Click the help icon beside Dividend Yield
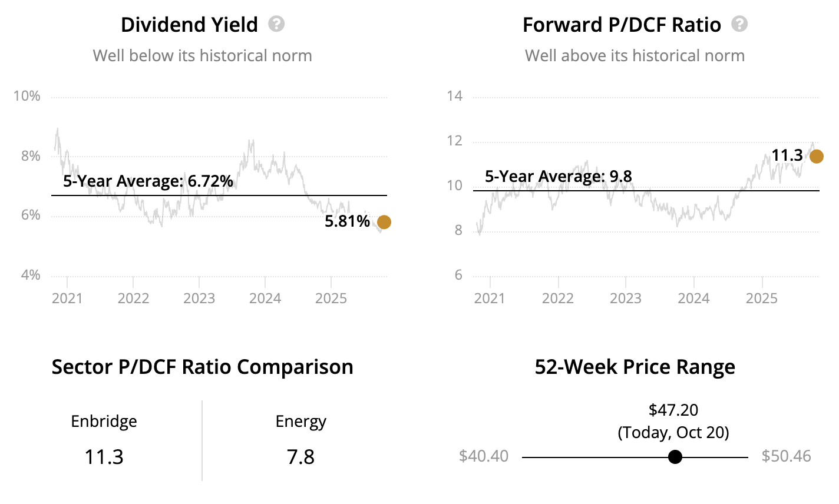 click(276, 24)
